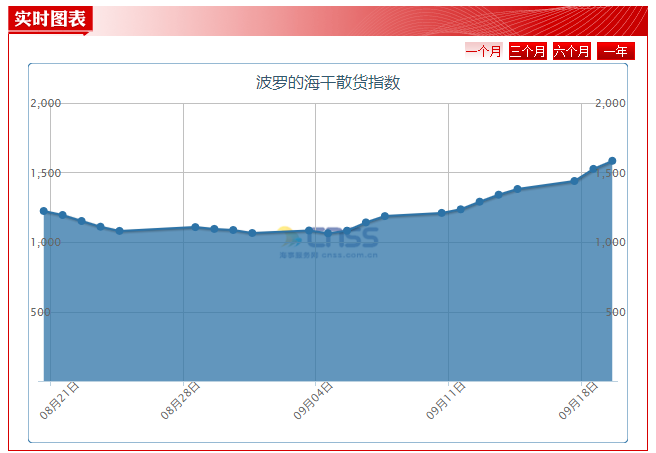Screen dimensions: 656x453
Task: Click the chart title 波罗的海干散货指数
Action: 328,82
